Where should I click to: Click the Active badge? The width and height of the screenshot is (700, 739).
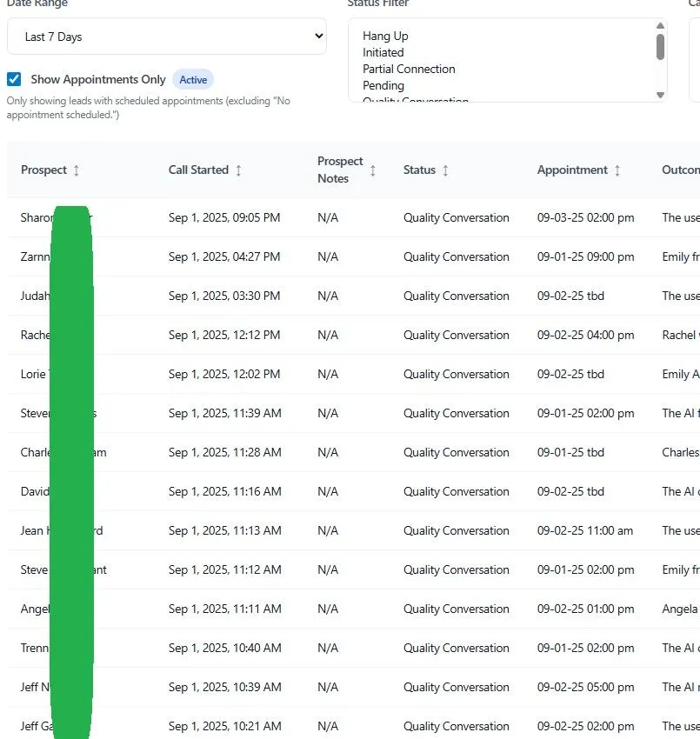(x=193, y=80)
